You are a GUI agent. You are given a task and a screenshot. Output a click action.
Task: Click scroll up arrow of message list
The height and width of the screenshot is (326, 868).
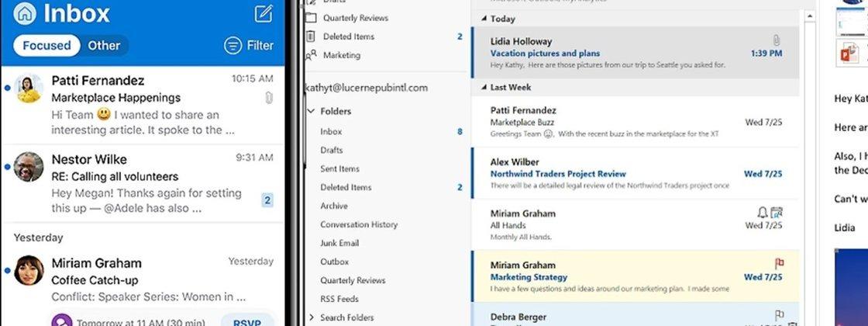[x=809, y=17]
